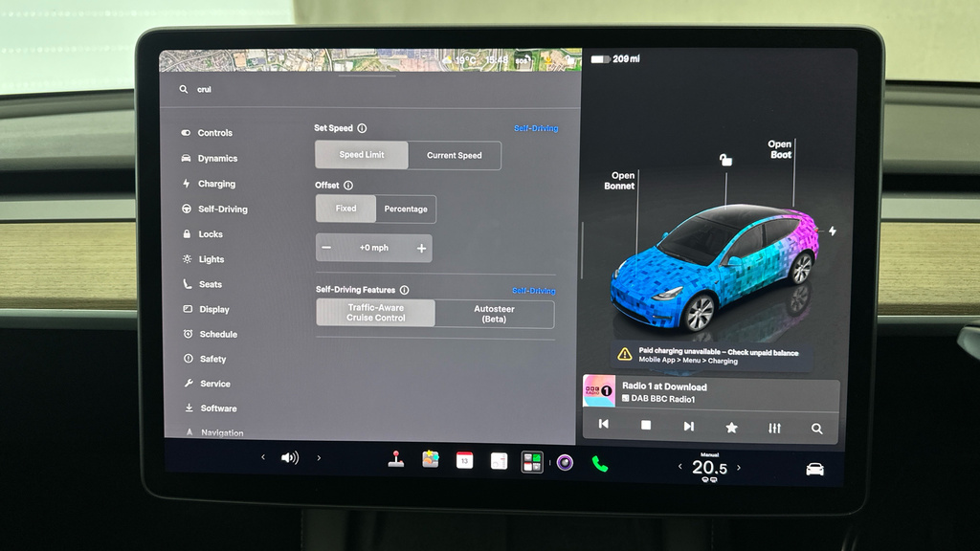Lower cabin temperature with left chevron
This screenshot has height=551, width=980.
point(680,466)
